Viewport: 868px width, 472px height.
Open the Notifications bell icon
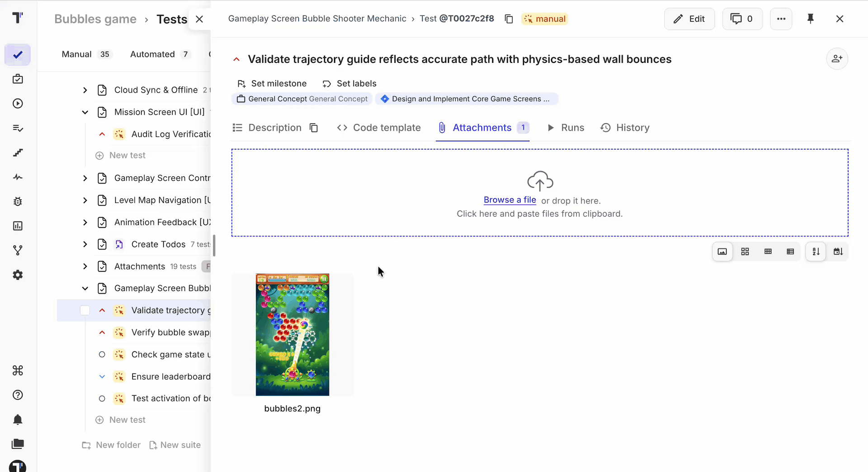pos(18,420)
